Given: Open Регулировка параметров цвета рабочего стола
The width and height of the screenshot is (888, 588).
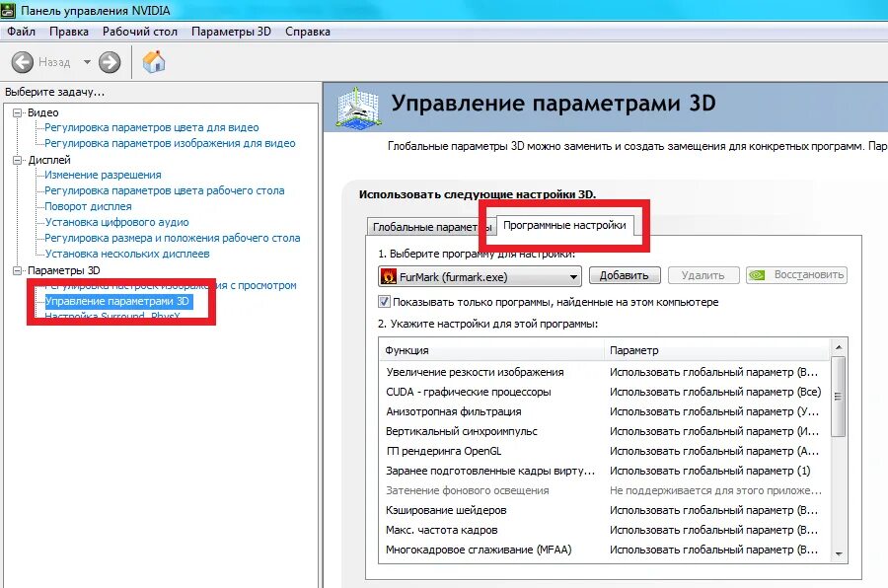Looking at the screenshot, I should [164, 190].
